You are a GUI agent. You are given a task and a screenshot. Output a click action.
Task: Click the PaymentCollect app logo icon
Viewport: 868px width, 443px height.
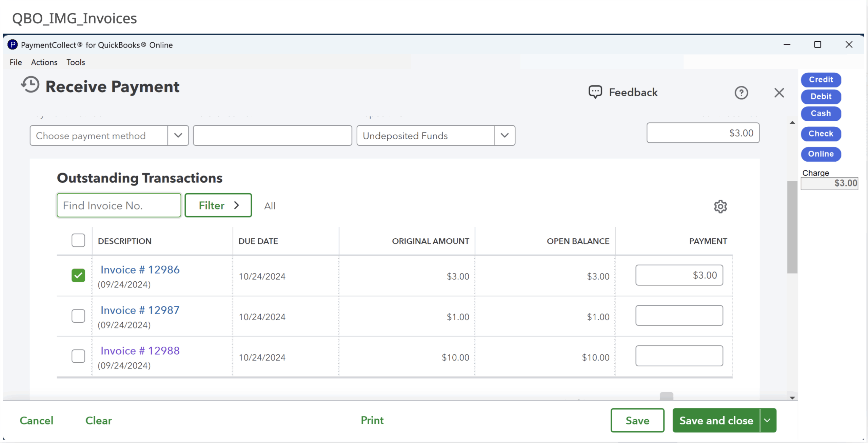click(x=13, y=45)
